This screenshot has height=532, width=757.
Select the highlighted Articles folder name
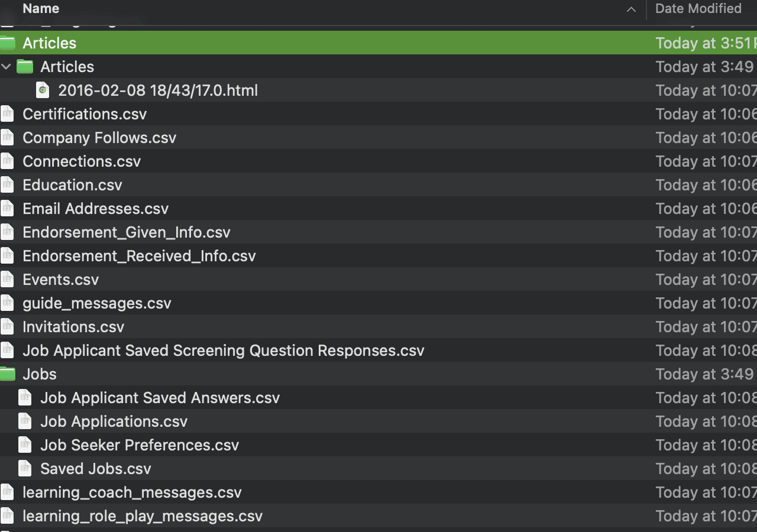[x=50, y=43]
